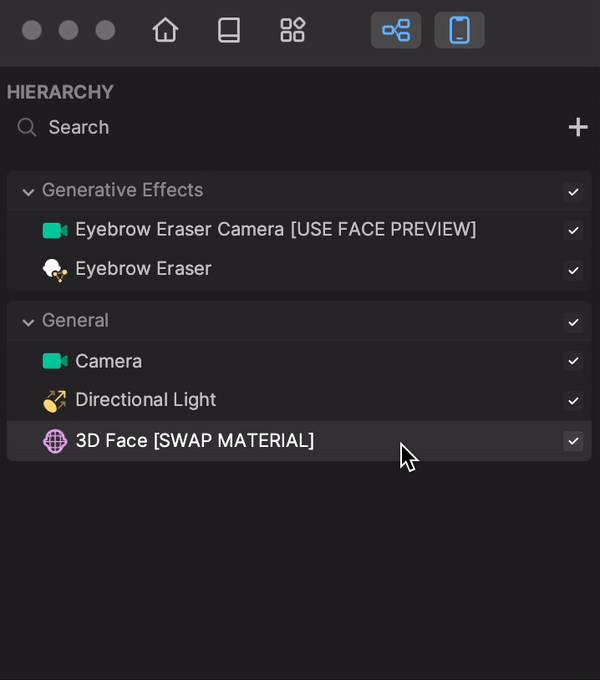Collapse the Generative Effects group chevron
Image resolution: width=600 pixels, height=680 pixels.
tap(28, 192)
